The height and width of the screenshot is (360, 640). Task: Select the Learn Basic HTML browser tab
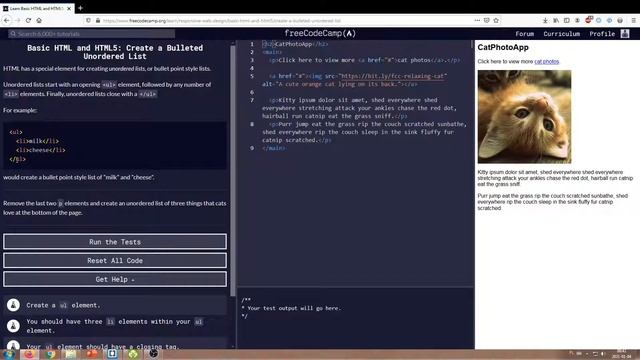tap(37, 8)
